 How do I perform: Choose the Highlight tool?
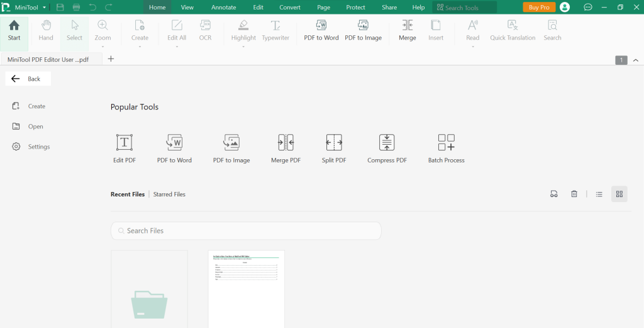click(x=243, y=31)
